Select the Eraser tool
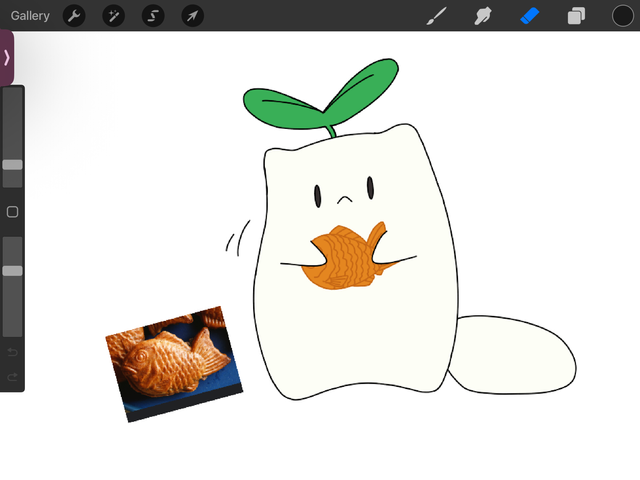Viewport: 640px width, 480px height. (530, 16)
